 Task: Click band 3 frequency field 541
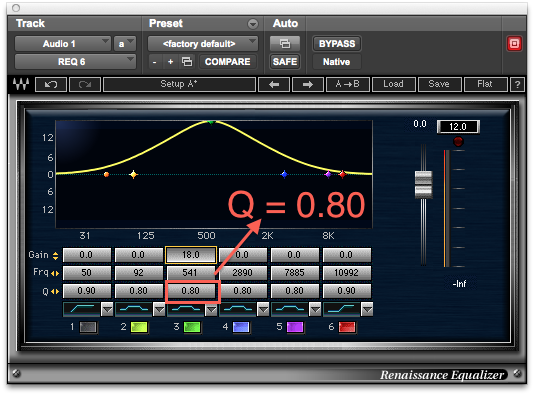click(x=191, y=273)
